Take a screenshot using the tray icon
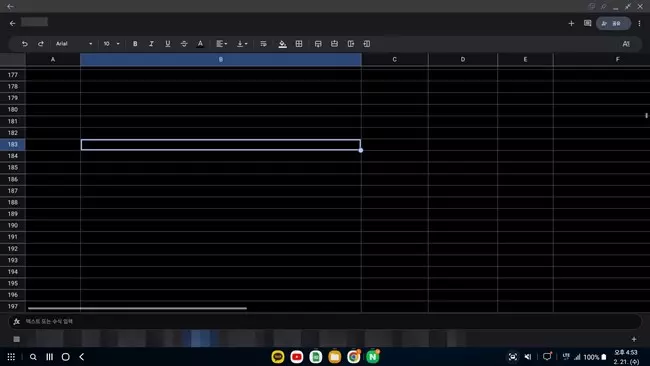The width and height of the screenshot is (650, 366). point(513,357)
